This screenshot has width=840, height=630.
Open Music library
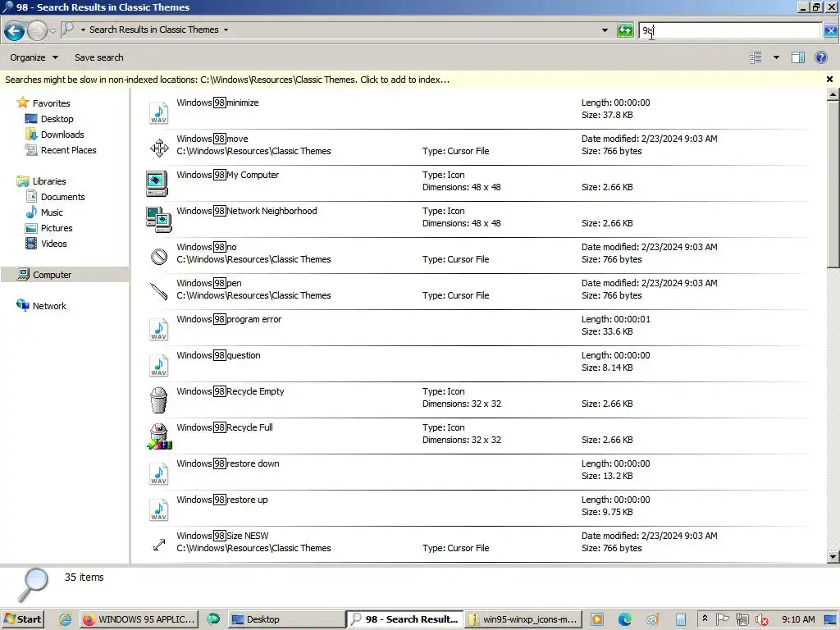52,212
